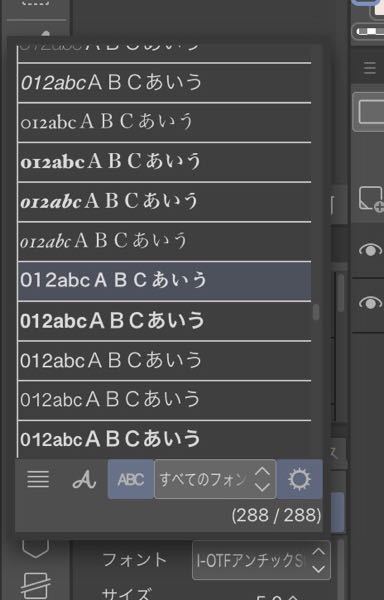Pick the bold serif upright font sample
The width and height of the screenshot is (384, 600).
(164, 161)
